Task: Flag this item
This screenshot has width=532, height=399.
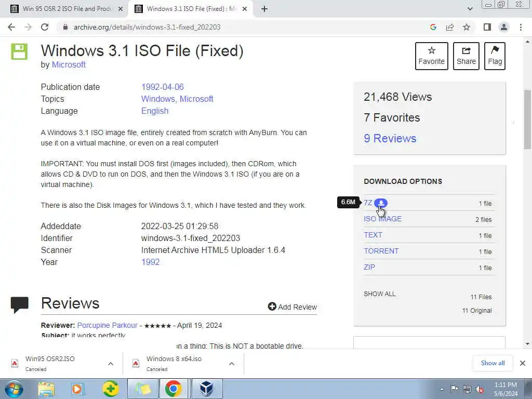Action: point(495,56)
